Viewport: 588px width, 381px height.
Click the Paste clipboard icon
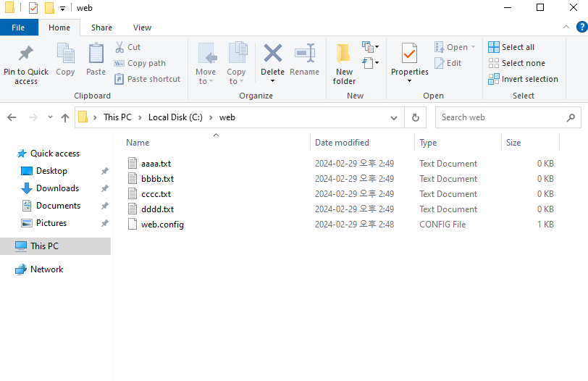(x=96, y=54)
